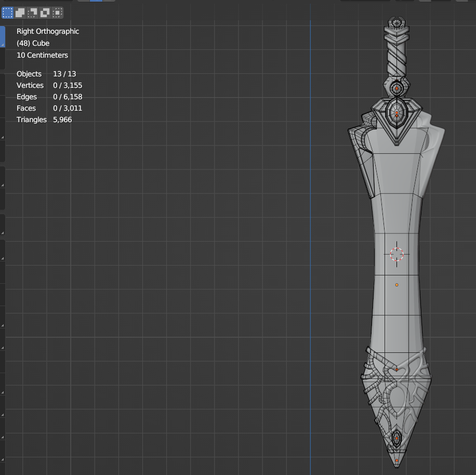Click the 'Edges' statistics label
The image size is (476, 475).
[x=27, y=97]
